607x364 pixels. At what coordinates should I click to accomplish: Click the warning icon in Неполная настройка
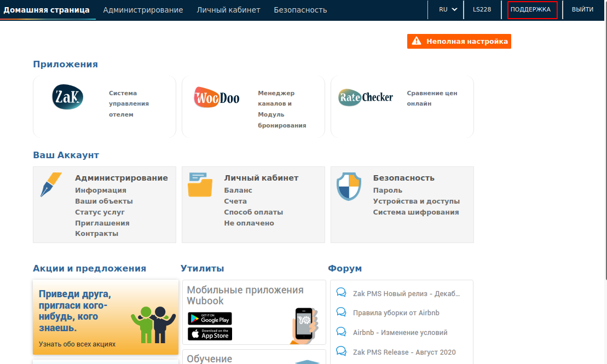pos(417,41)
